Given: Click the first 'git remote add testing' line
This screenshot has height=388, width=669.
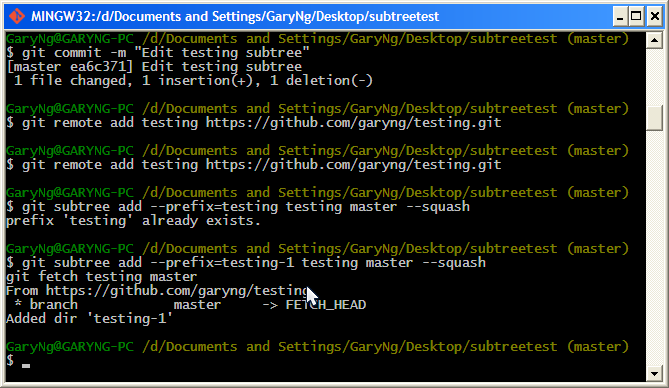Looking at the screenshot, I should click(253, 123).
